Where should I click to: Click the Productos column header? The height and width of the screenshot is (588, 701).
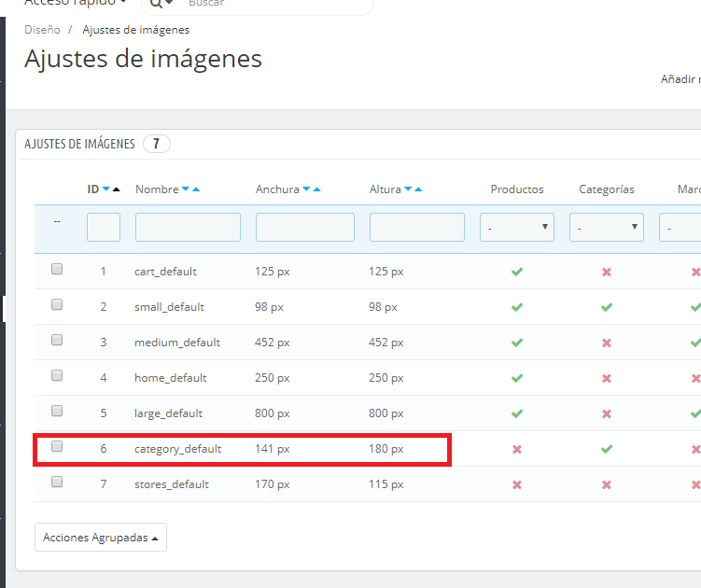click(x=517, y=189)
